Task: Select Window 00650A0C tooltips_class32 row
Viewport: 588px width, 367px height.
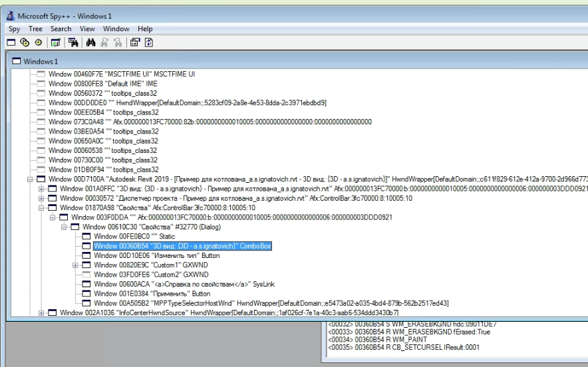Action: pos(103,141)
